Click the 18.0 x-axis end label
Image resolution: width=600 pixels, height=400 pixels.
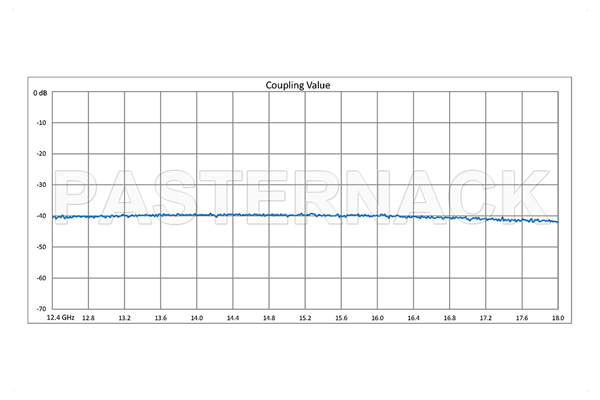pyautogui.click(x=557, y=318)
